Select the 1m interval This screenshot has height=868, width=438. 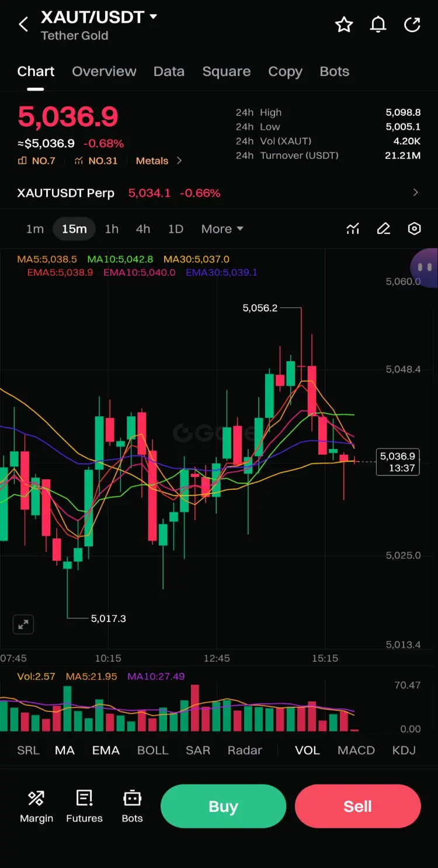point(35,229)
